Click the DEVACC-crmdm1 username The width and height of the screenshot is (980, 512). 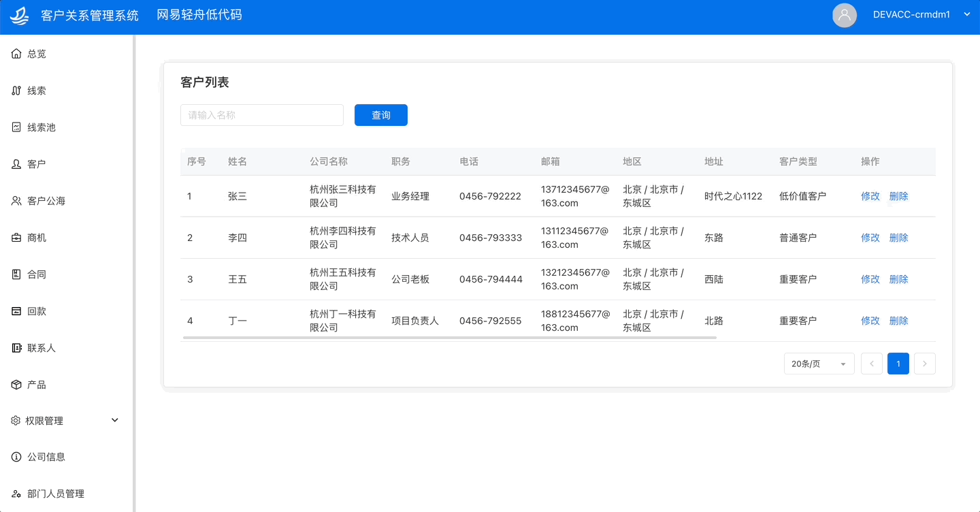click(912, 14)
